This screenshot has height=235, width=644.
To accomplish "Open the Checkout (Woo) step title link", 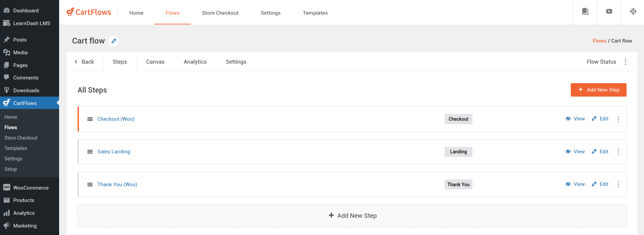I will tap(116, 119).
